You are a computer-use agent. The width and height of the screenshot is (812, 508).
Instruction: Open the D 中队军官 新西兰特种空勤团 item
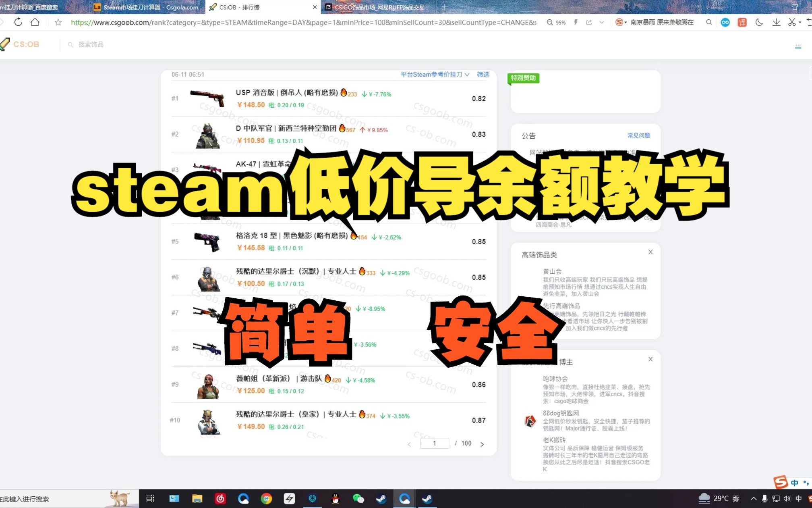click(286, 128)
